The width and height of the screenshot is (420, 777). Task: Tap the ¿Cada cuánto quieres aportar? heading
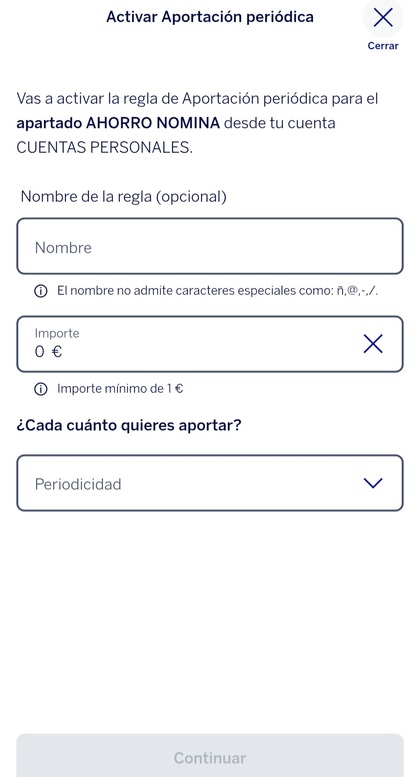coord(129,426)
